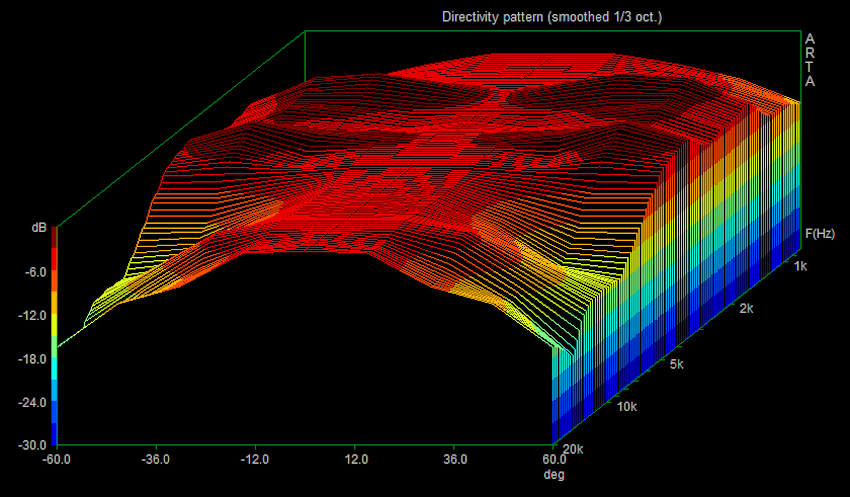Click the dB axis unit label
850x497 pixels.
pos(38,228)
